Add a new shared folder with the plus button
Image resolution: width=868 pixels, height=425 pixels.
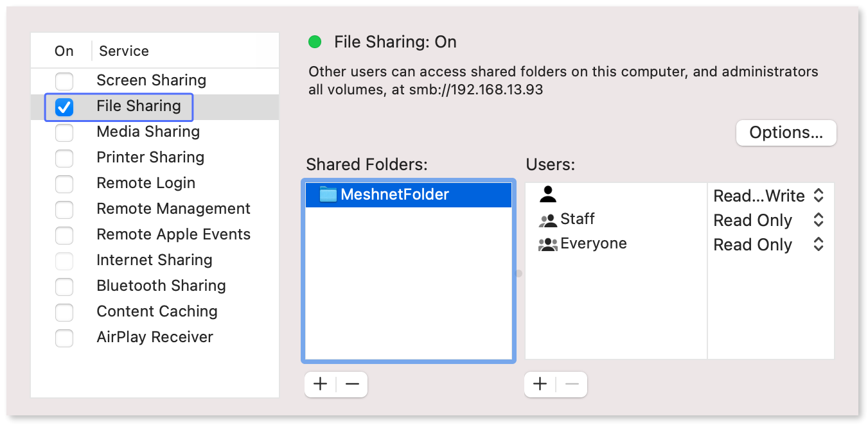319,384
